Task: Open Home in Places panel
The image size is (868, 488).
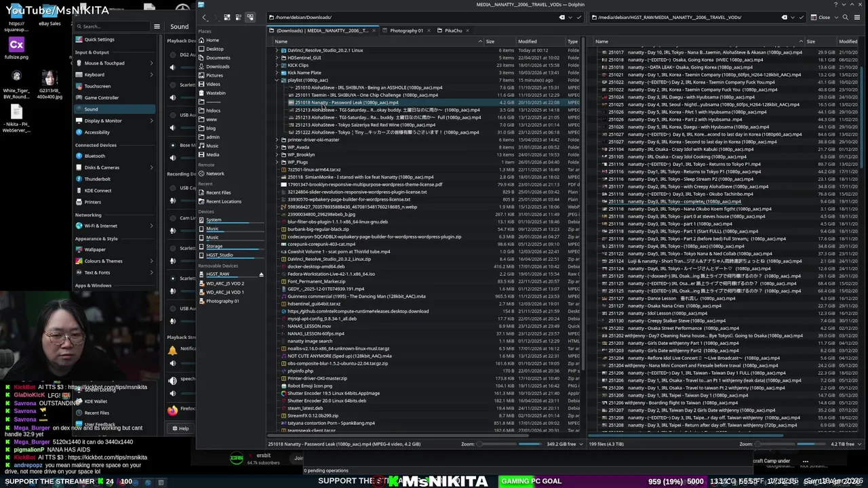Action: pos(212,40)
